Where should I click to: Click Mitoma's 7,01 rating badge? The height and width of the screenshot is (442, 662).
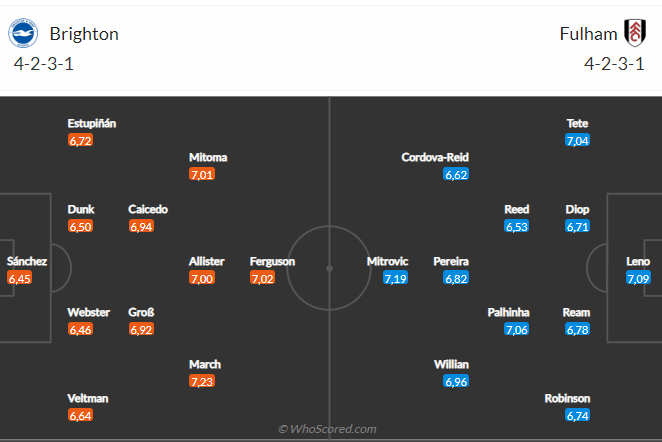202,174
